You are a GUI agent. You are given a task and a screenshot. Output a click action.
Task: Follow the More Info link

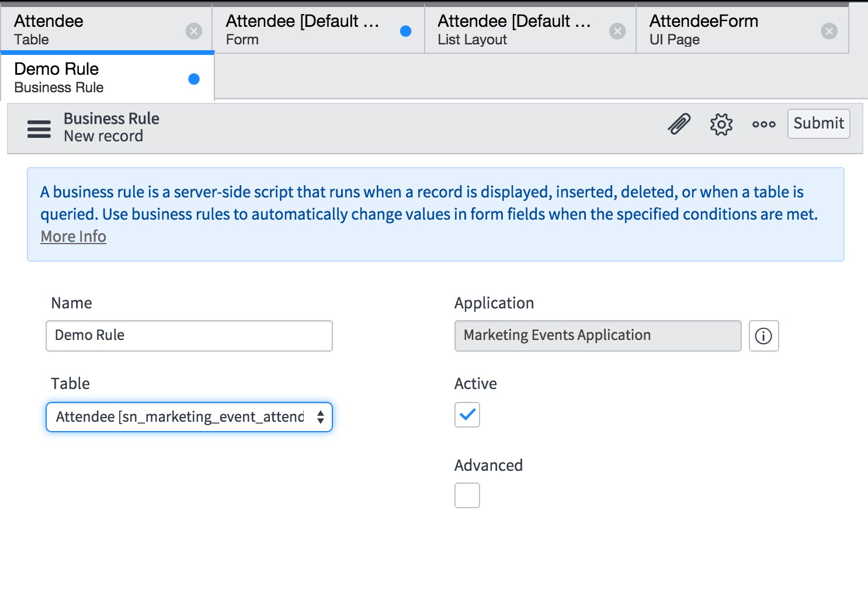[74, 237]
